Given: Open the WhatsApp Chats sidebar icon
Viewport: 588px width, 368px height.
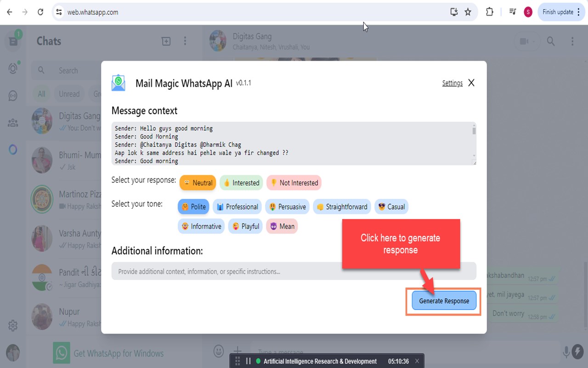Looking at the screenshot, I should [x=13, y=41].
